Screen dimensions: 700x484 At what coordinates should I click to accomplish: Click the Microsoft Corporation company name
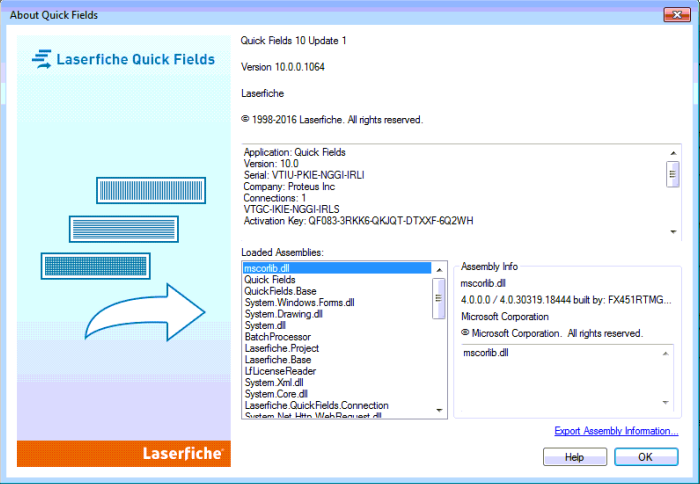[x=505, y=317]
